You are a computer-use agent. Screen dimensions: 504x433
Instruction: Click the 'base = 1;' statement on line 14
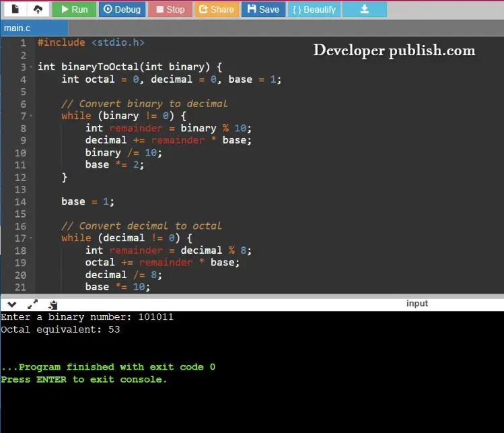click(87, 202)
